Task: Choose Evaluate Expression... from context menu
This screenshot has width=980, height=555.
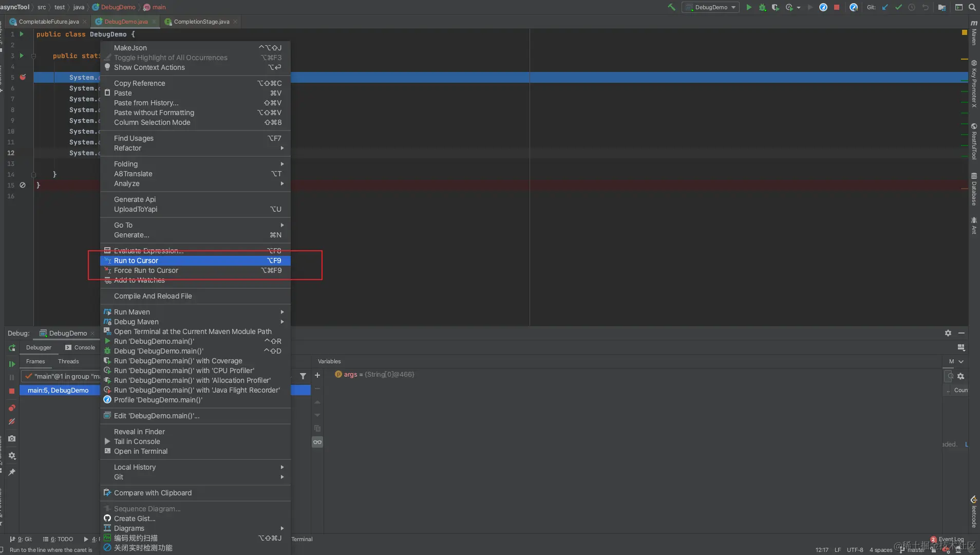Action: pyautogui.click(x=195, y=251)
